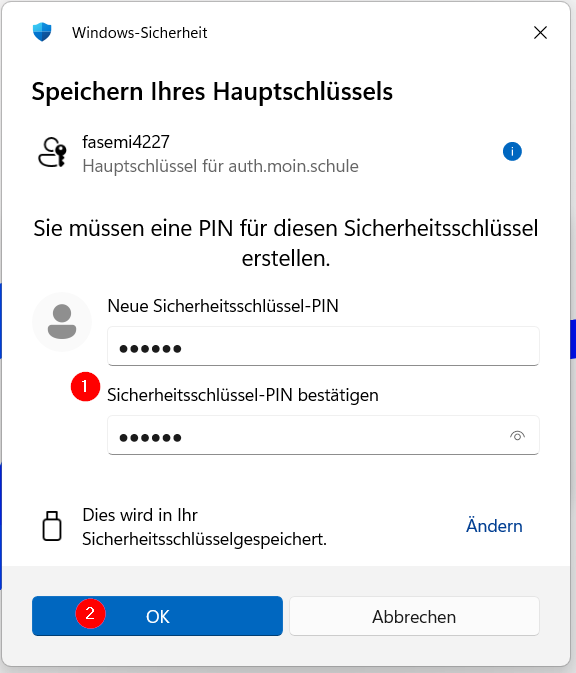The width and height of the screenshot is (576, 673).
Task: Click the Windows-Sicherheit title text
Action: [x=139, y=33]
